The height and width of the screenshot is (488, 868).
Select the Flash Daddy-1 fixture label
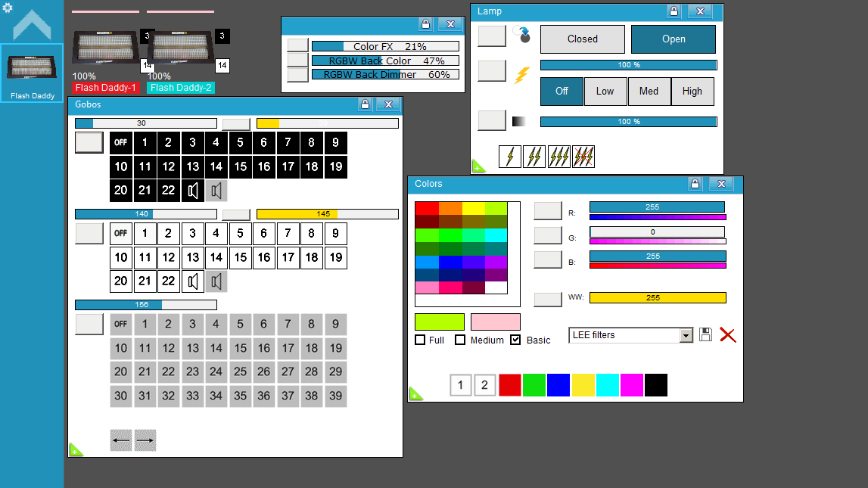point(105,88)
